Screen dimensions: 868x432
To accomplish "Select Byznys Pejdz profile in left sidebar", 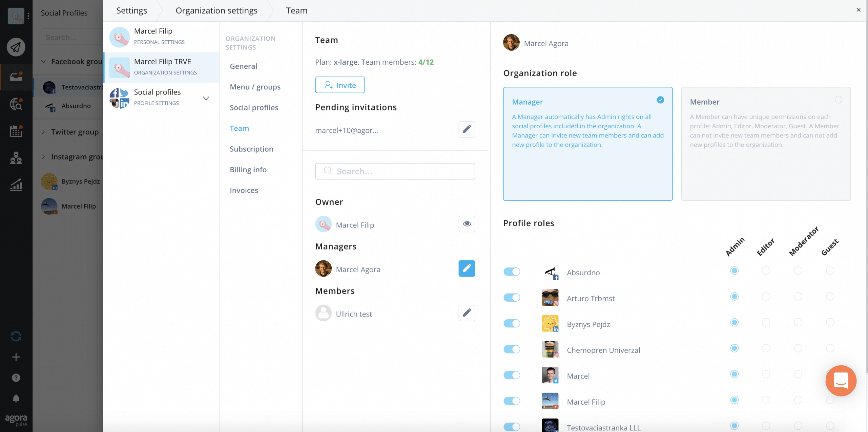I will (71, 181).
